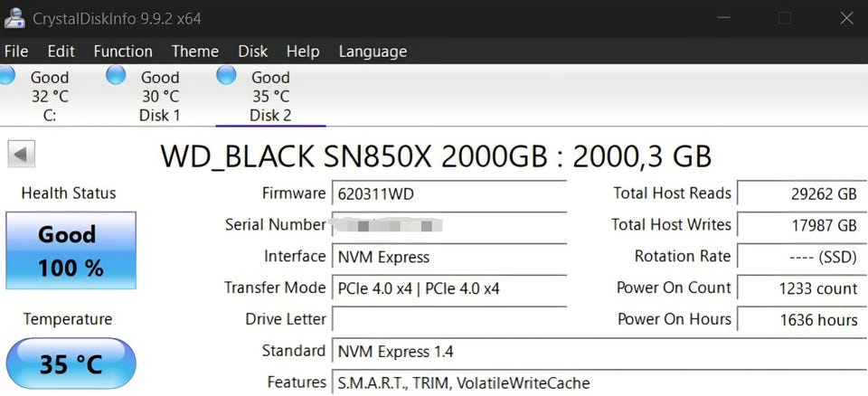This screenshot has height=396, width=868.
Task: Click the Interface field NVM Express
Action: pyautogui.click(x=449, y=257)
